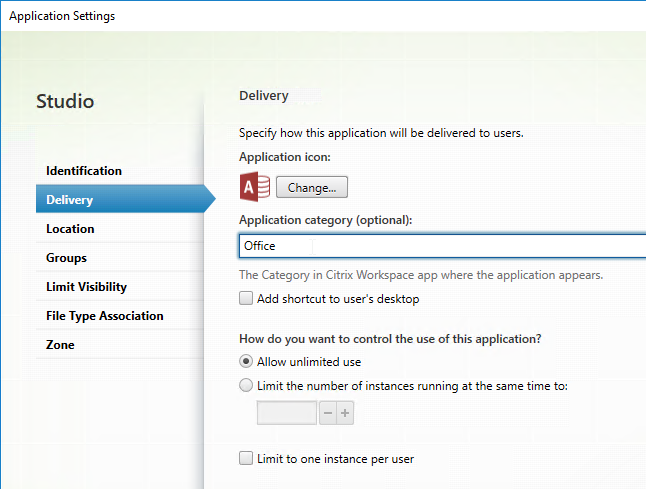Click the Access application icon
This screenshot has width=646, height=489.
255,187
